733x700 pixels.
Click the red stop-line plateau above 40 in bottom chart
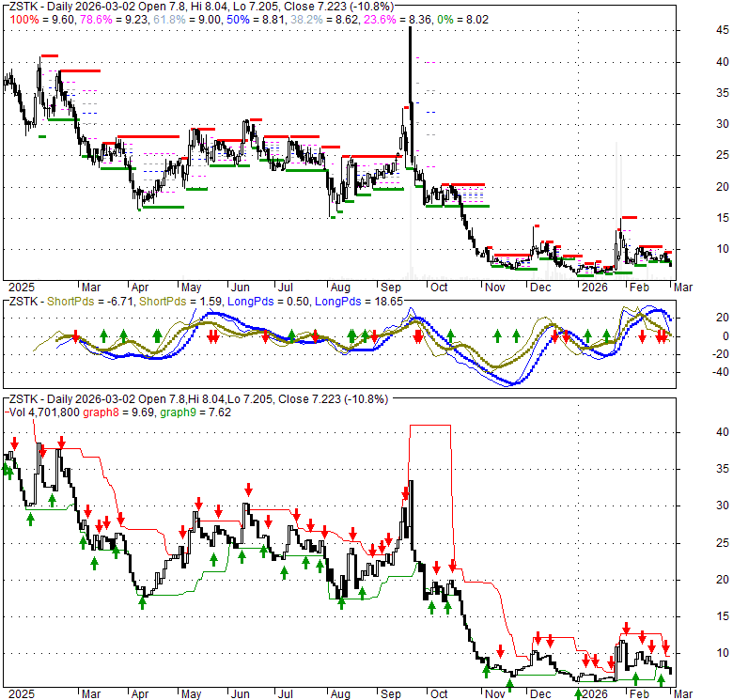(430, 426)
